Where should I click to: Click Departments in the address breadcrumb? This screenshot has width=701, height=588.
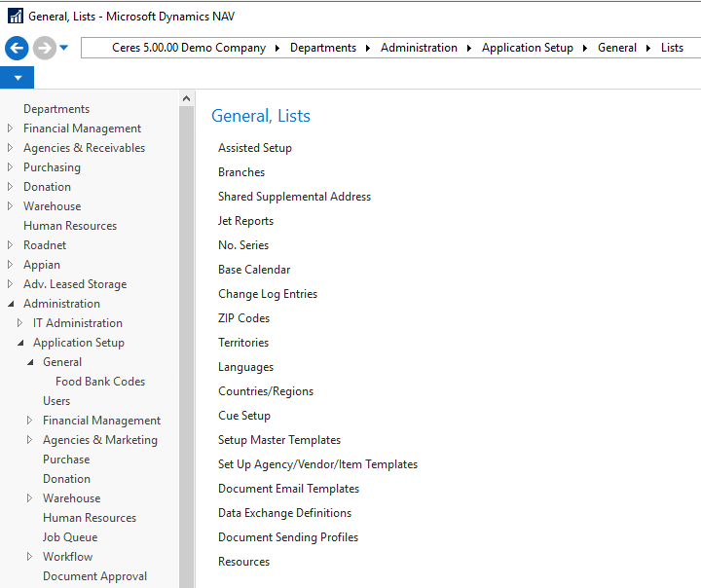pos(322,48)
